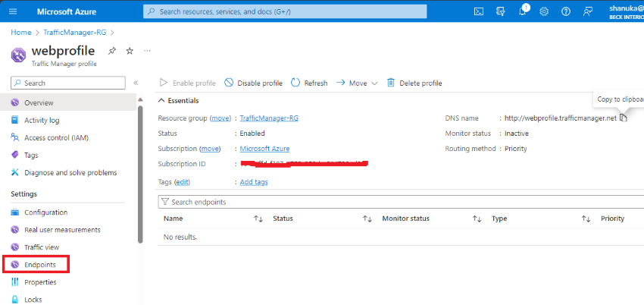Click the webprofile Traffic Manager profile icon

tap(18, 55)
